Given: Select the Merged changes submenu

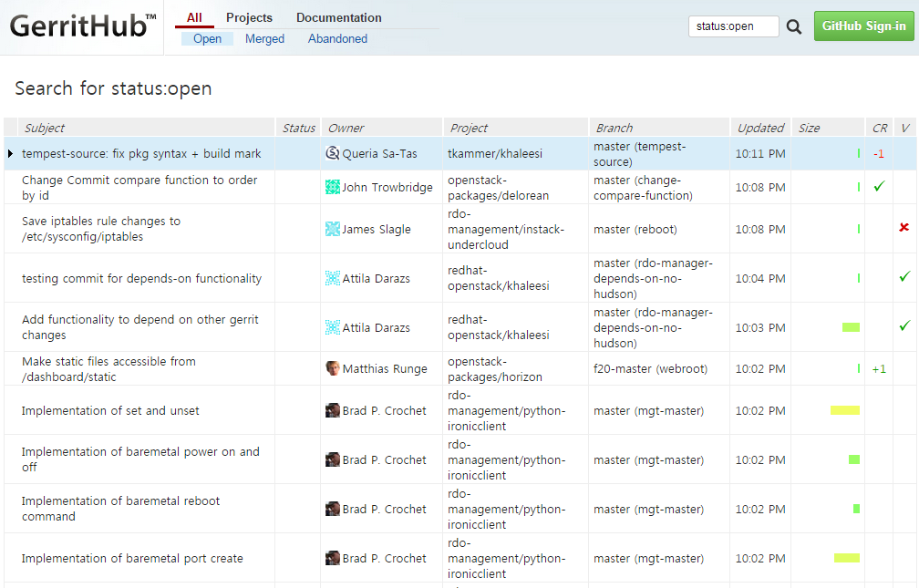Looking at the screenshot, I should coord(264,38).
